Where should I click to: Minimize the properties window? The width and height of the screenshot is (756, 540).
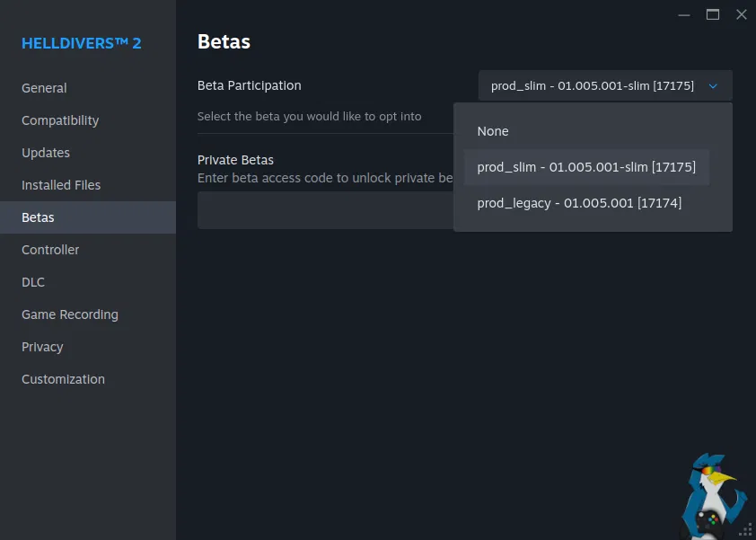684,14
